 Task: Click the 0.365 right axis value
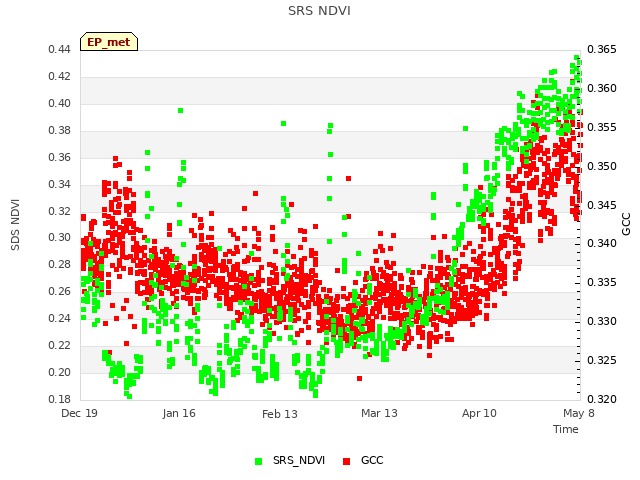tap(602, 49)
